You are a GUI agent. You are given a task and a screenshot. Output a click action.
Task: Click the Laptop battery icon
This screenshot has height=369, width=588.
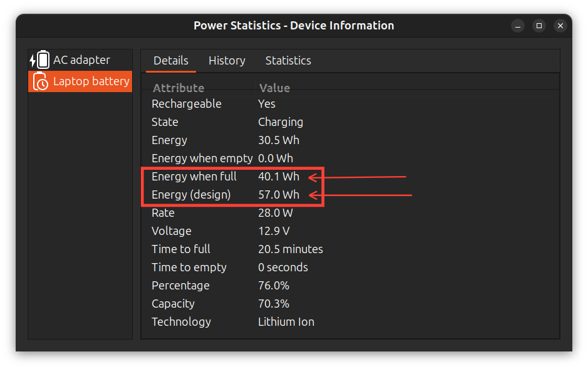pyautogui.click(x=41, y=81)
